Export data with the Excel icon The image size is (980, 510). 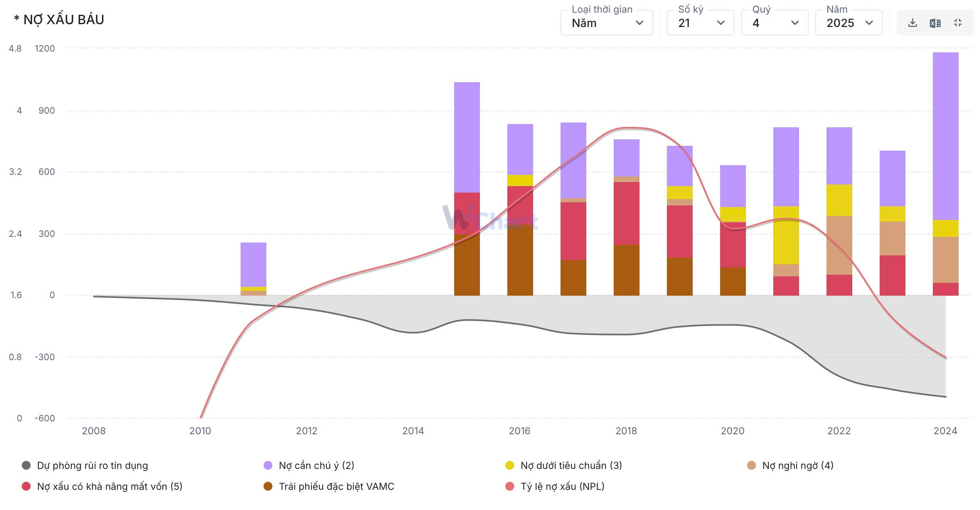point(935,23)
